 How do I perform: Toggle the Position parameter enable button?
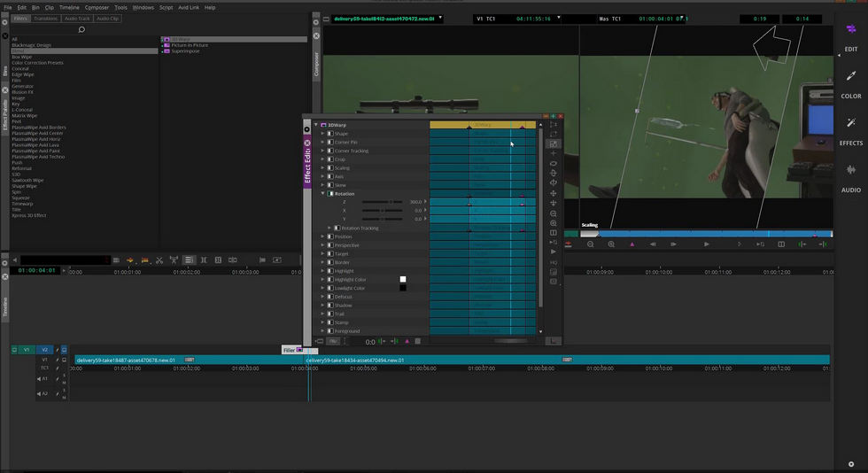330,237
